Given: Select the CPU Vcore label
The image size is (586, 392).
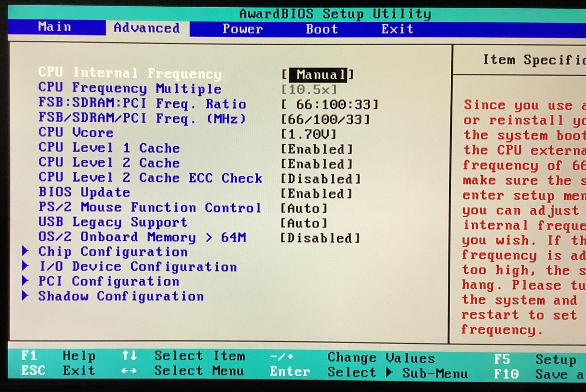Looking at the screenshot, I should (76, 132).
